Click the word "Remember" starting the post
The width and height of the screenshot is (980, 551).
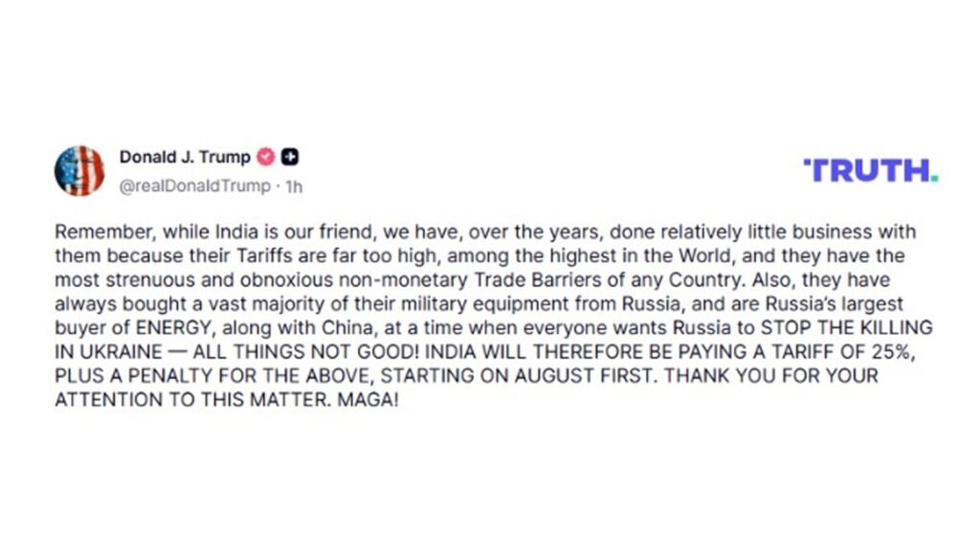103,231
